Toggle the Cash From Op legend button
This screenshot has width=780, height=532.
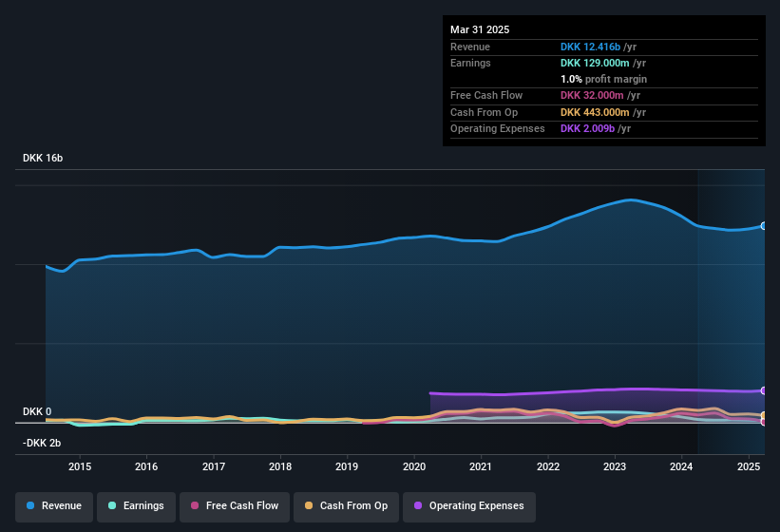click(346, 506)
